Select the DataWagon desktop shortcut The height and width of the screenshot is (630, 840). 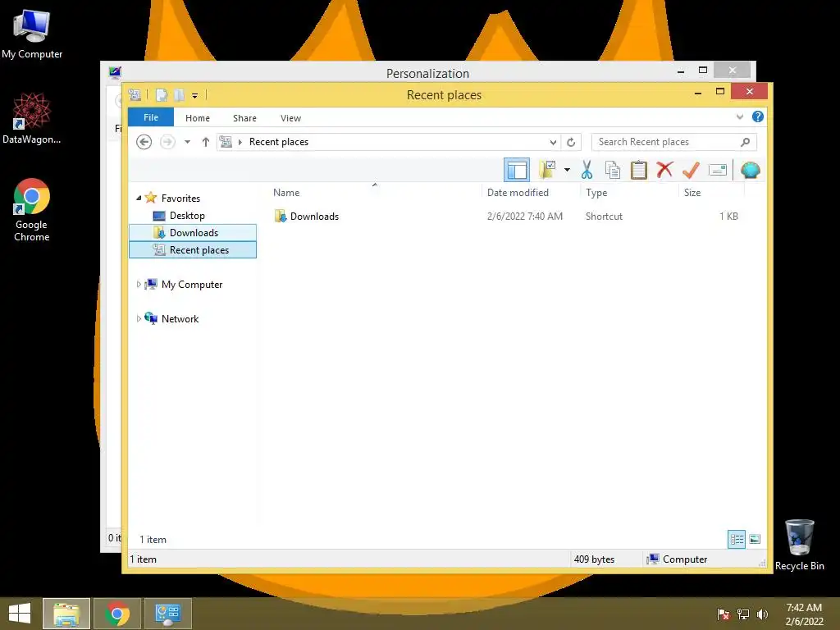(x=32, y=118)
